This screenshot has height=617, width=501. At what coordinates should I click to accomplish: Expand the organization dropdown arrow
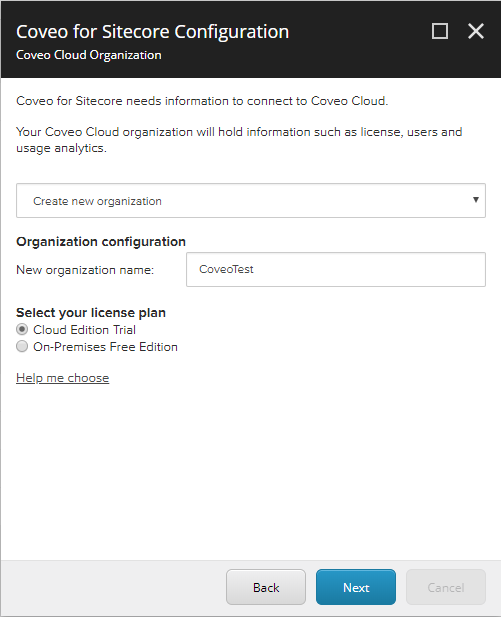(475, 200)
